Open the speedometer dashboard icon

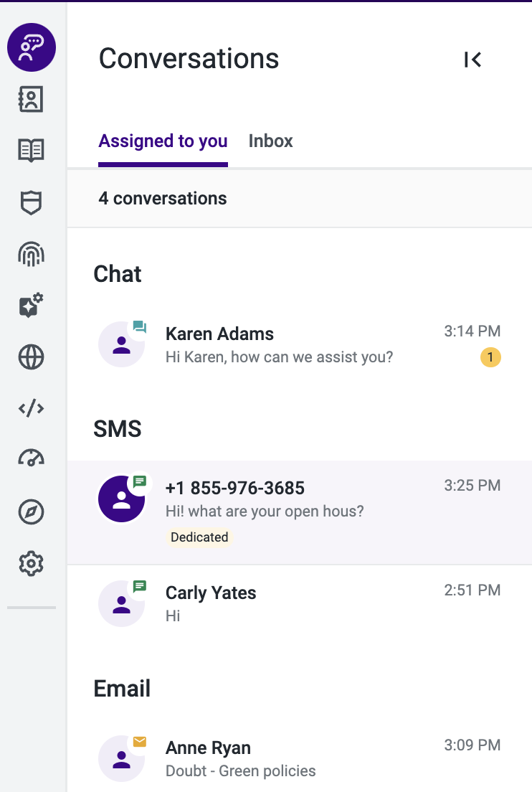(x=32, y=458)
